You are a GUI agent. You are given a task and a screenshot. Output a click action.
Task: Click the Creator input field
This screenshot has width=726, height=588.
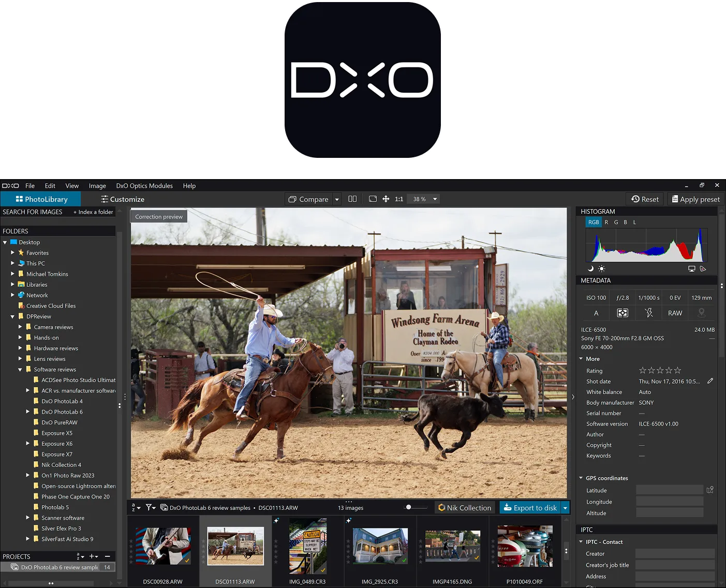click(675, 553)
